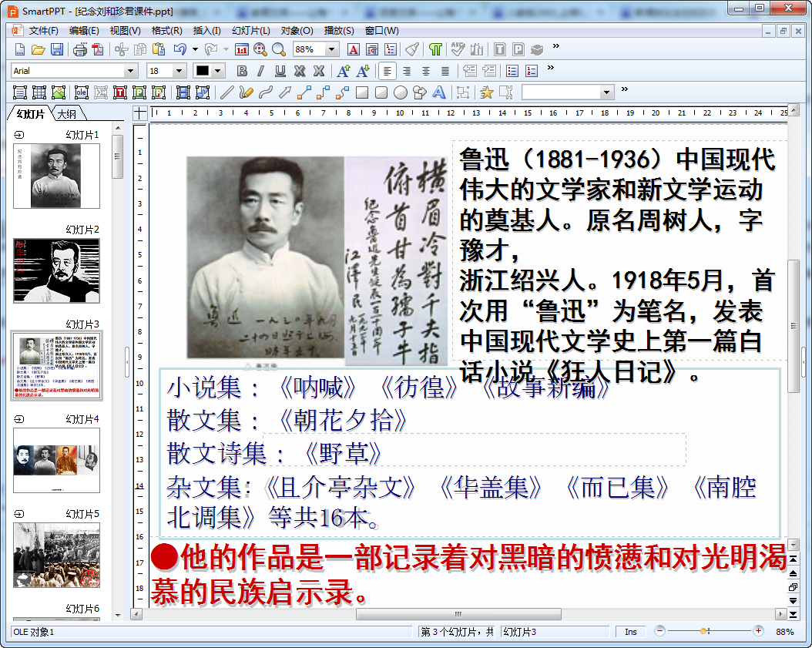The height and width of the screenshot is (648, 812).
Task: Select slide thumbnail 幻灯片4
Action: click(x=56, y=461)
